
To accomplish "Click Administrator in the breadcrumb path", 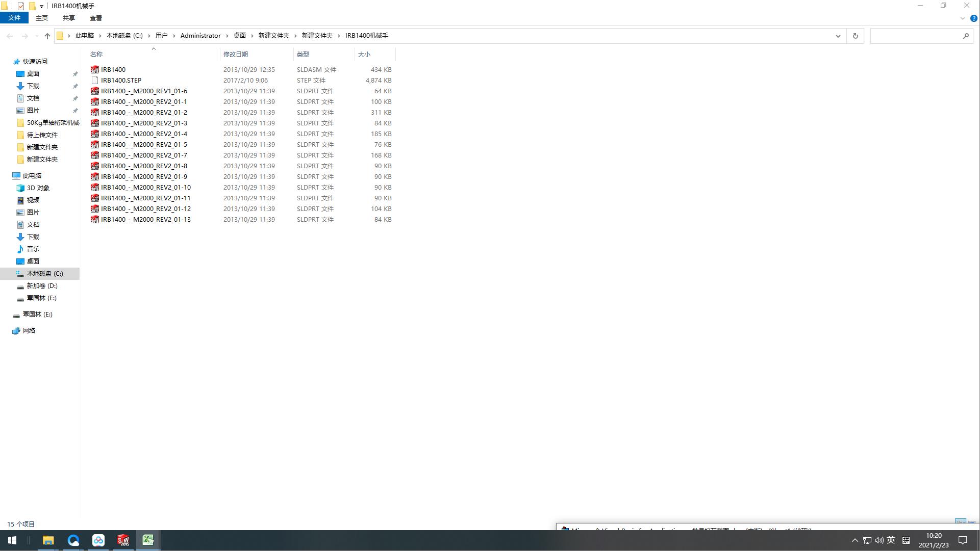I will pos(200,36).
